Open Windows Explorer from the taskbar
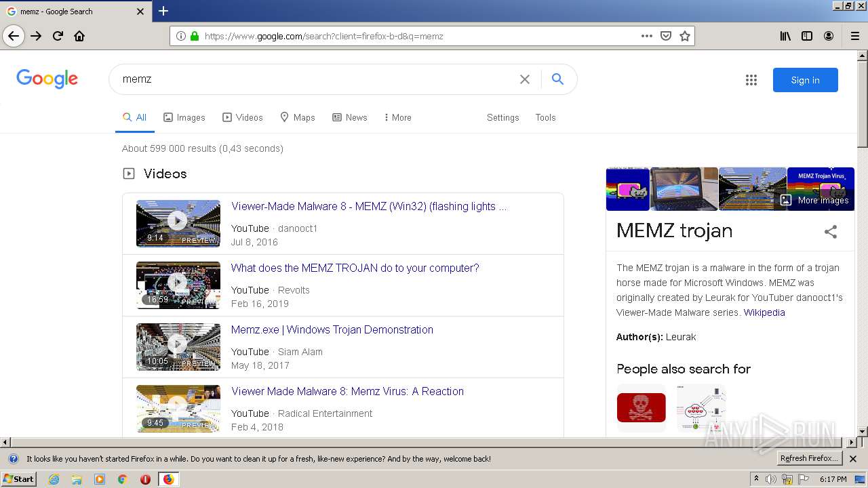Image resolution: width=868 pixels, height=488 pixels. click(77, 479)
